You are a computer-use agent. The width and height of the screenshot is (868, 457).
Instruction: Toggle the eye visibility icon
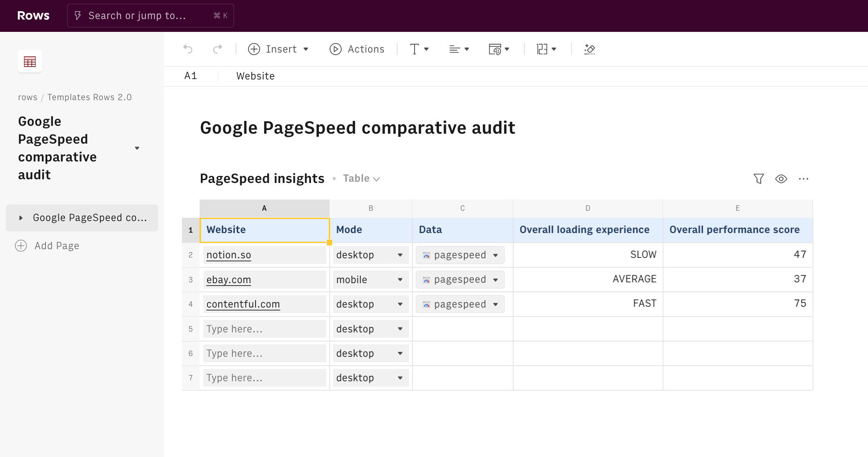[x=781, y=178]
